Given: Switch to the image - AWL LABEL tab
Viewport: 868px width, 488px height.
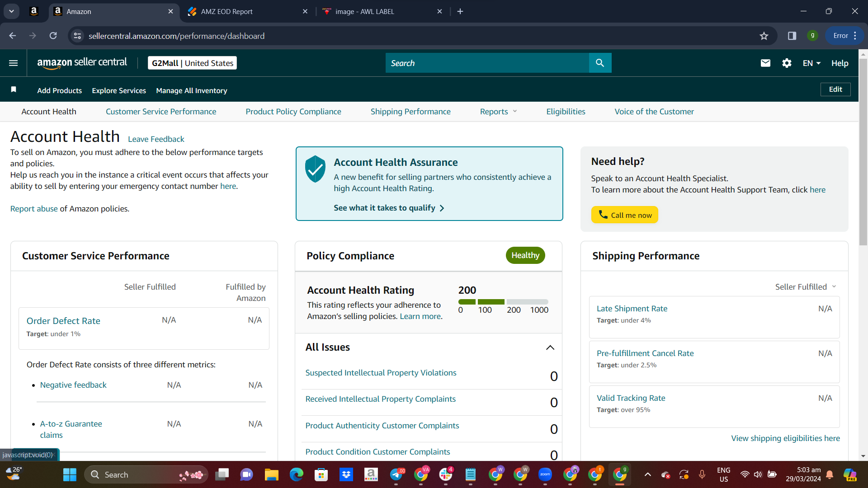Looking at the screenshot, I should tap(382, 12).
